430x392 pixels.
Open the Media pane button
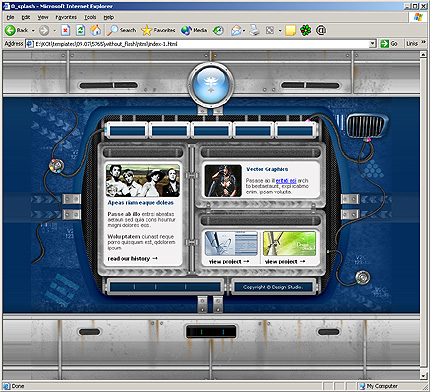pyautogui.click(x=194, y=30)
